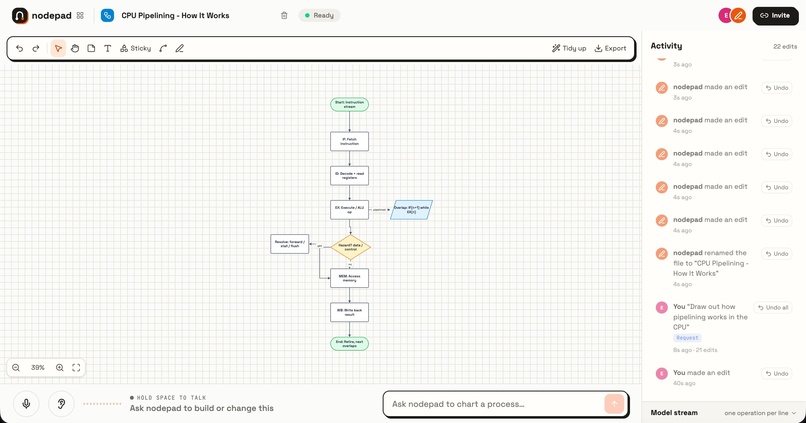
Task: Delete the file with the trash icon
Action: pyautogui.click(x=284, y=15)
